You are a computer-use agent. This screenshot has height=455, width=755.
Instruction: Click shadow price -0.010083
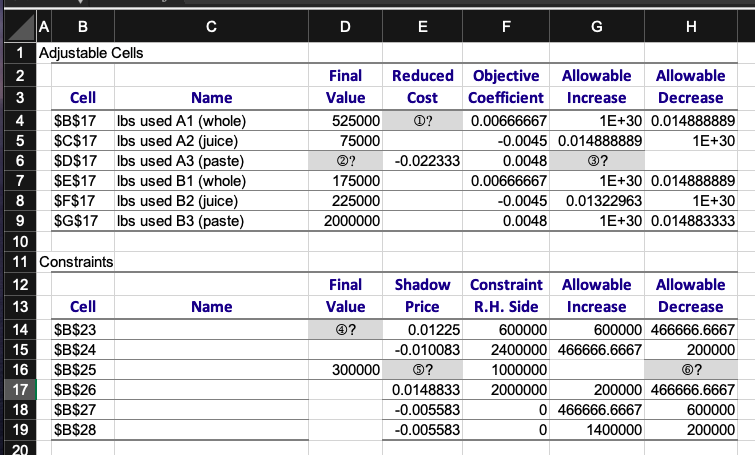tap(422, 350)
